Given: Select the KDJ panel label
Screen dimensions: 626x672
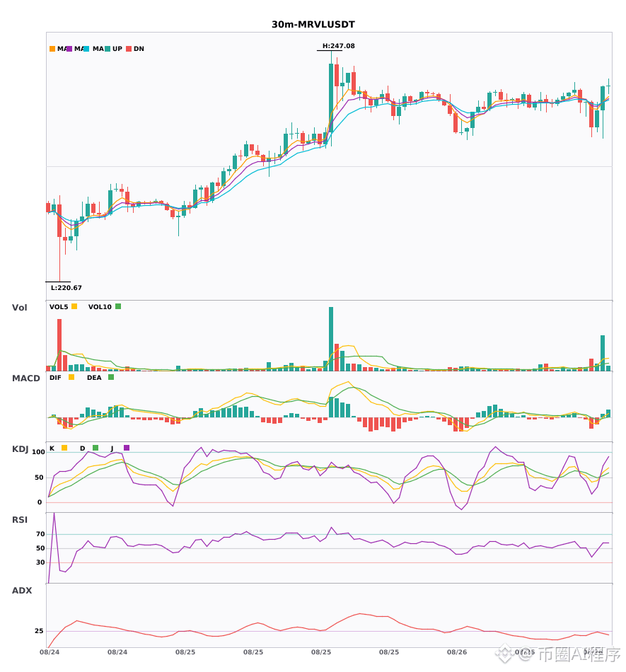Looking at the screenshot, I should [20, 449].
